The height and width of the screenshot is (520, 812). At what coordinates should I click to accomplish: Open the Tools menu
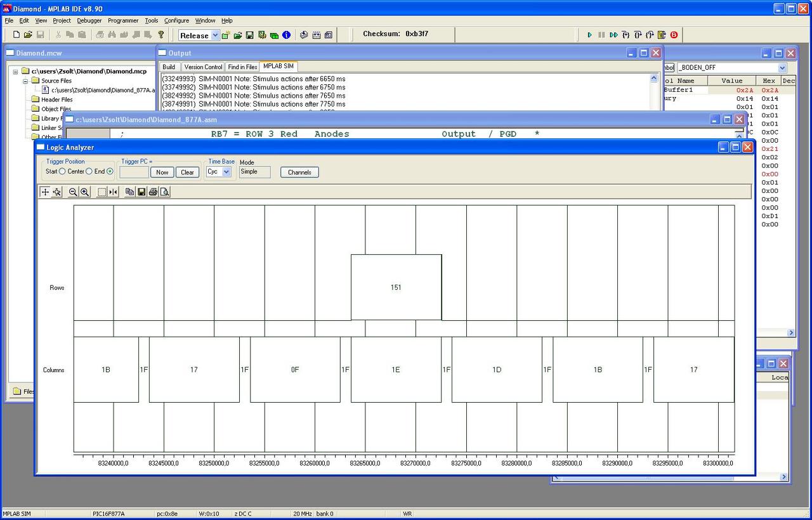(x=152, y=20)
